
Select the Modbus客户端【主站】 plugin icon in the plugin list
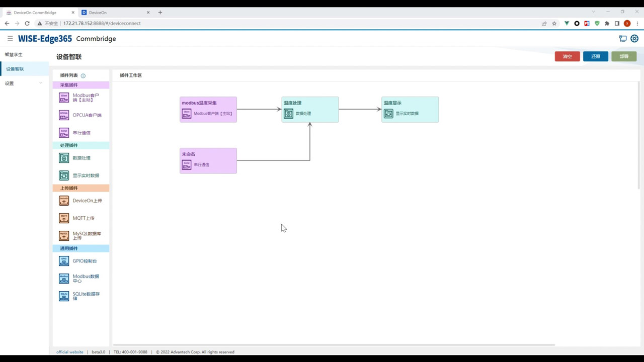click(x=64, y=98)
